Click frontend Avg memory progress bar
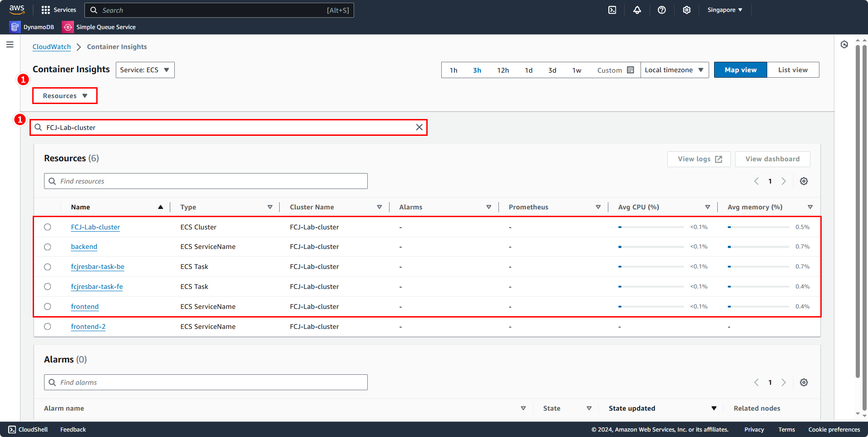The height and width of the screenshot is (437, 868). [x=759, y=307]
